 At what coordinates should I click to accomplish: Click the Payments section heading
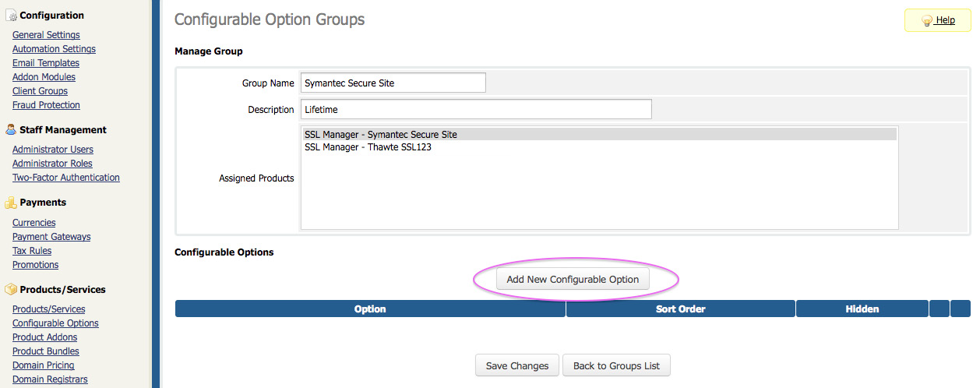pyautogui.click(x=43, y=203)
